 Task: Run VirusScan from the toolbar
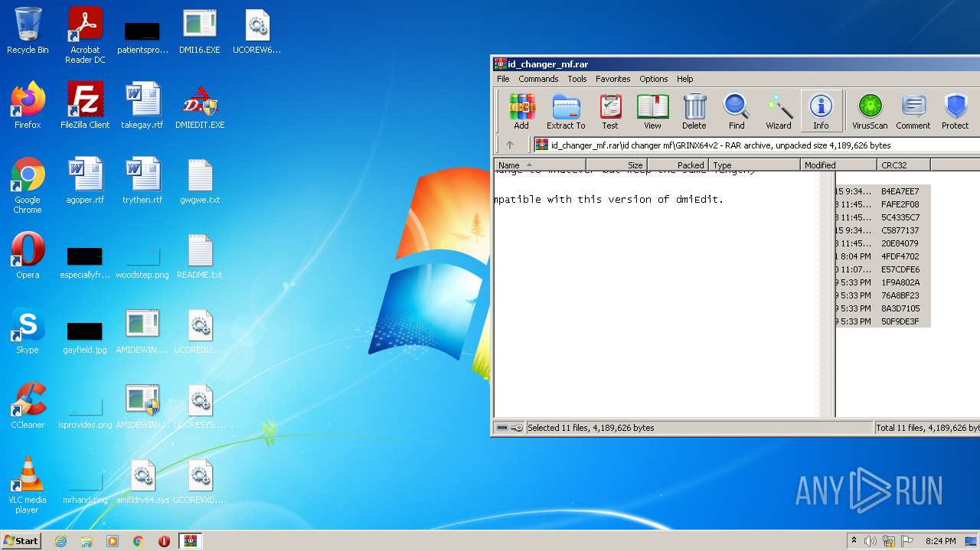870,111
